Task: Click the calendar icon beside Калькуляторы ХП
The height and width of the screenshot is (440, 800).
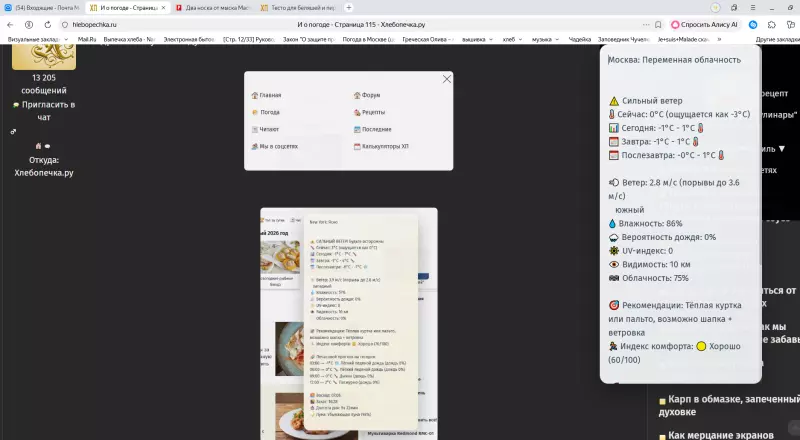Action: (x=356, y=146)
